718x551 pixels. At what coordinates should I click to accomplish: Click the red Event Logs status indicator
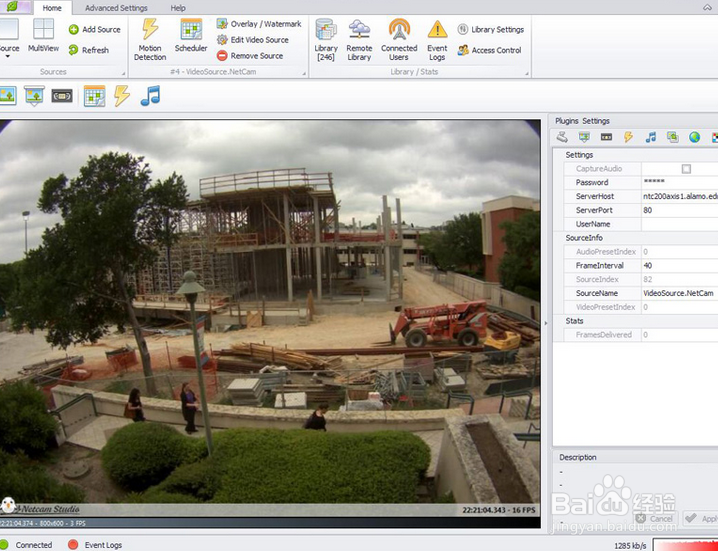point(95,545)
